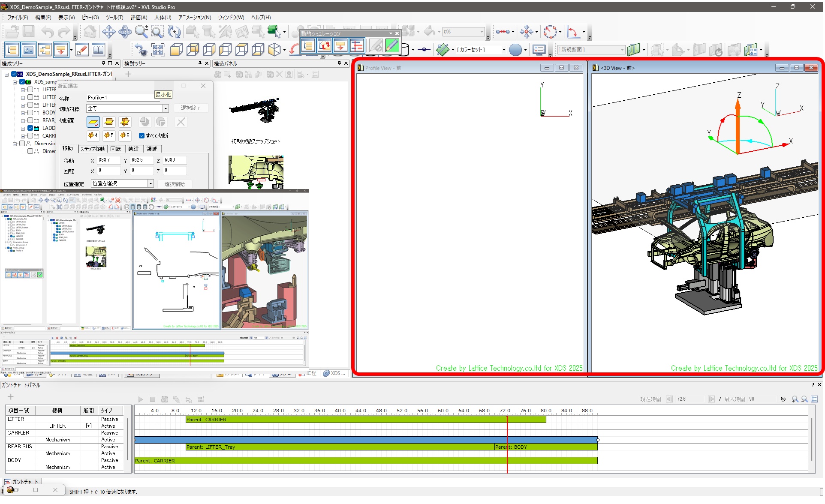The width and height of the screenshot is (825, 504).
Task: Select the pan view tool
Action: (108, 32)
